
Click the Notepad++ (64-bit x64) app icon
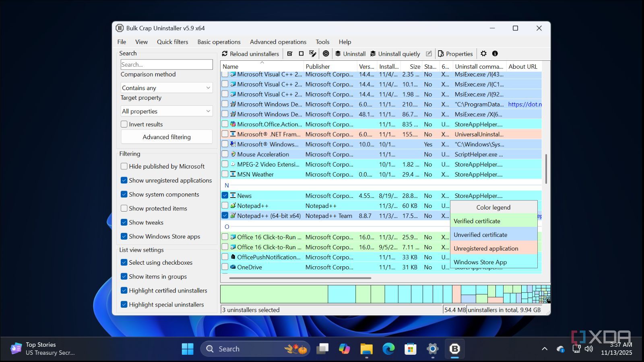pos(233,216)
